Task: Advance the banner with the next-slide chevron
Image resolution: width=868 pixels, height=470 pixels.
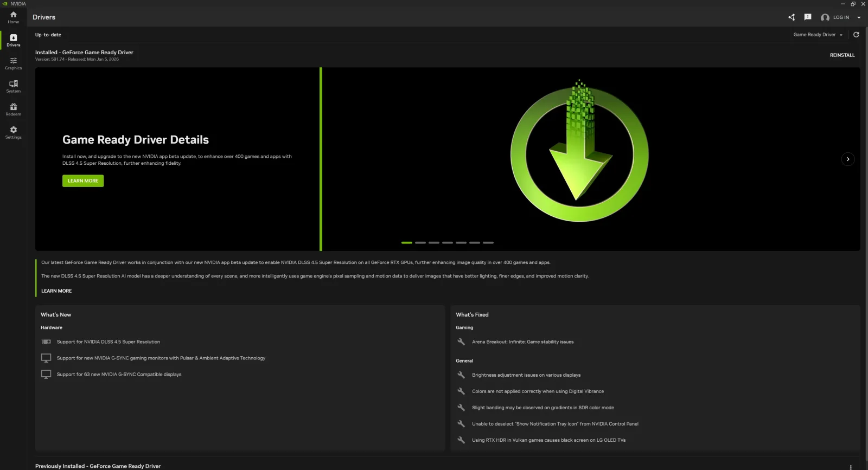Action: (848, 159)
